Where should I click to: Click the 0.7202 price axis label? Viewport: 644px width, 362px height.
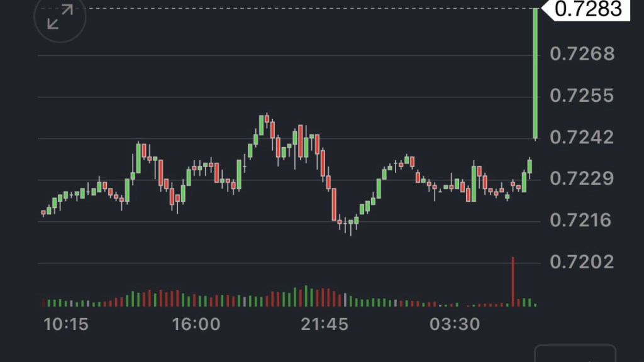[582, 261]
